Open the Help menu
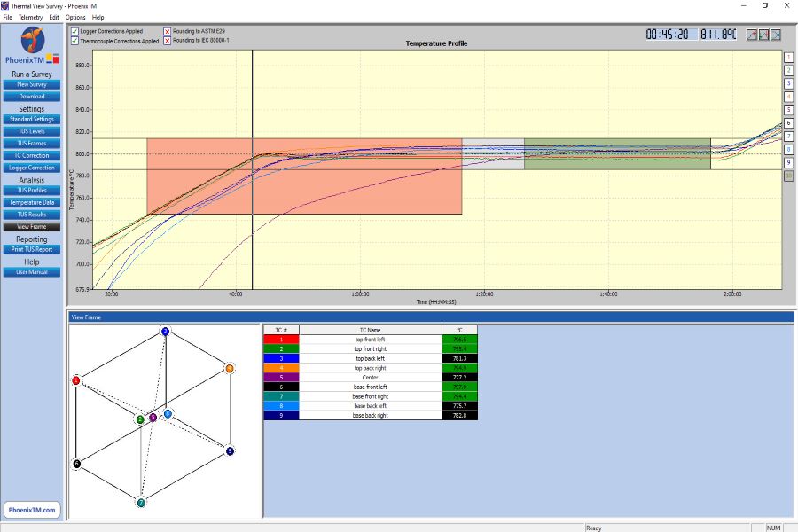The height and width of the screenshot is (532, 798). coord(98,18)
